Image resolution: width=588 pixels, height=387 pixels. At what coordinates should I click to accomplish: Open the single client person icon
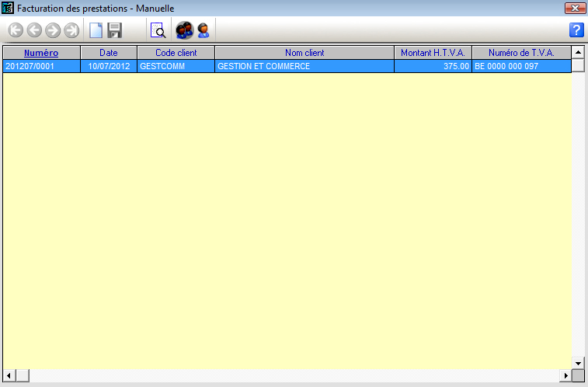click(x=204, y=30)
